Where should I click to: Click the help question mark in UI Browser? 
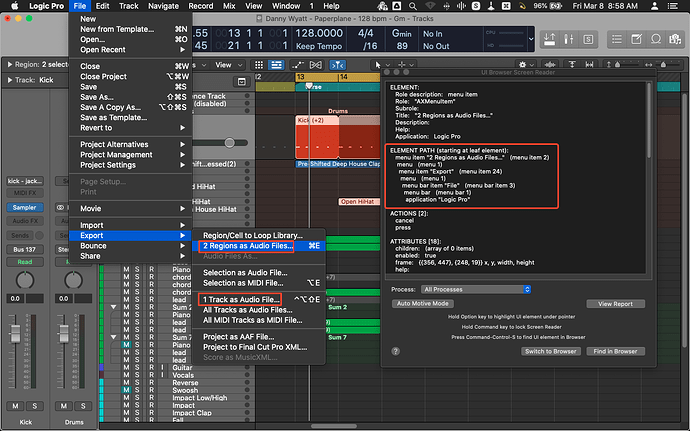(396, 351)
